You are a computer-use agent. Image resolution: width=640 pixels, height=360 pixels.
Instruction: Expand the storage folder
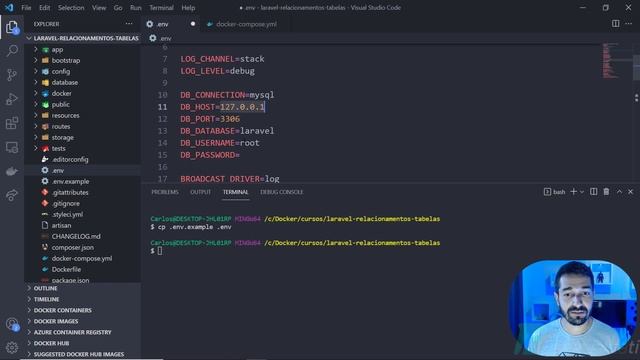(x=83, y=138)
